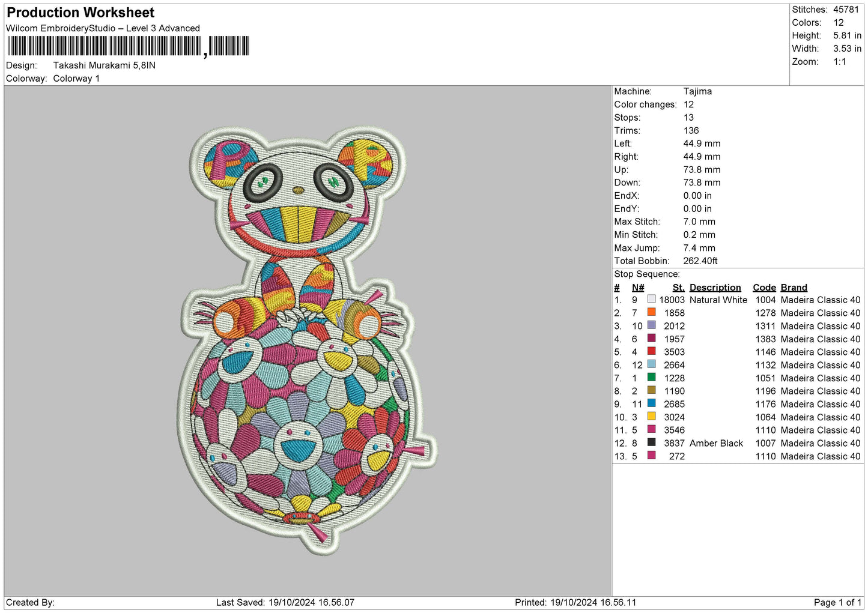
Task: Click the Max Stitch value 7.0 mm
Action: click(x=699, y=222)
